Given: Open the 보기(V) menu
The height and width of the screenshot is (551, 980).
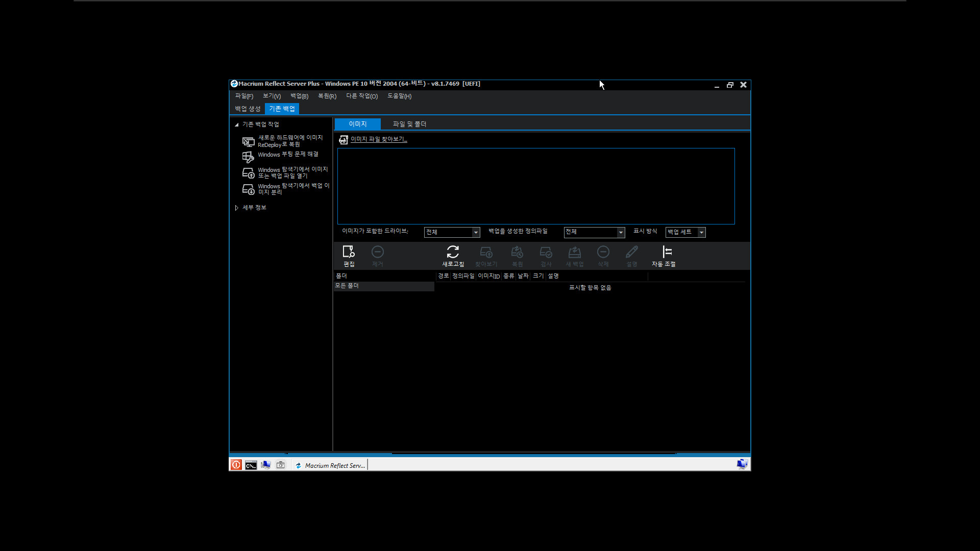Looking at the screenshot, I should (x=272, y=96).
